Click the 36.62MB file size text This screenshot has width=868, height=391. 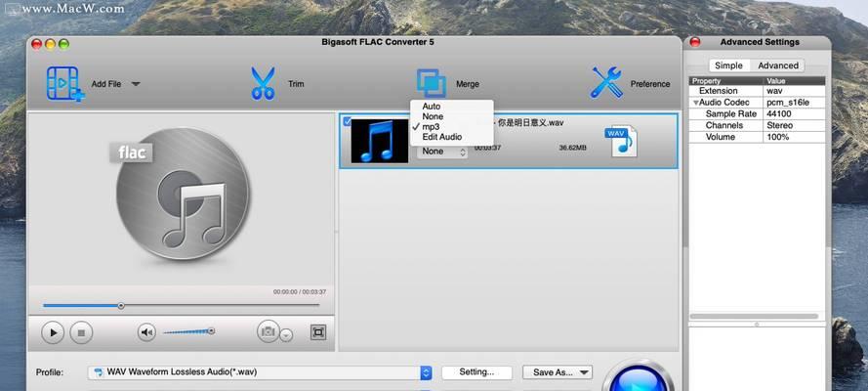573,148
